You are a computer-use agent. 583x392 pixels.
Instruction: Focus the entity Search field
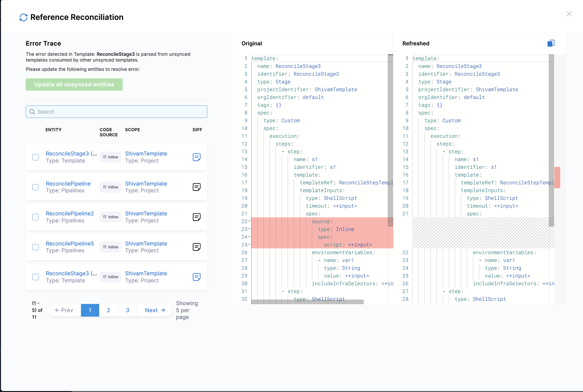116,112
